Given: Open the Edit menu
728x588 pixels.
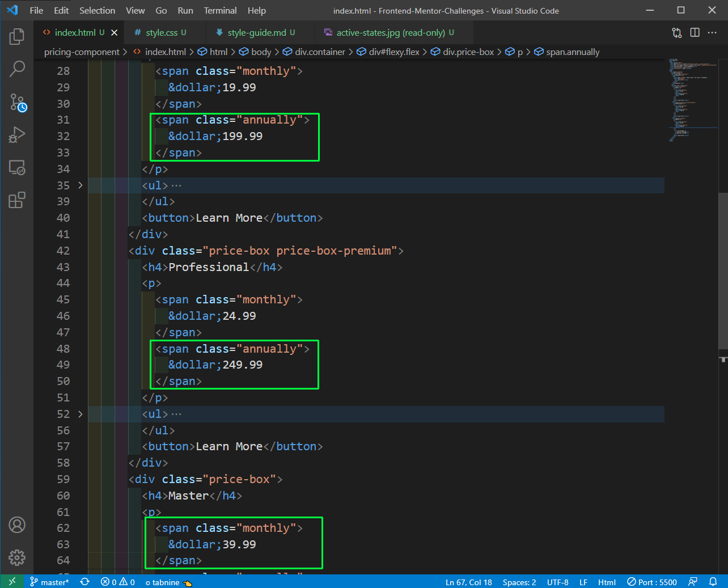Looking at the screenshot, I should pyautogui.click(x=61, y=10).
